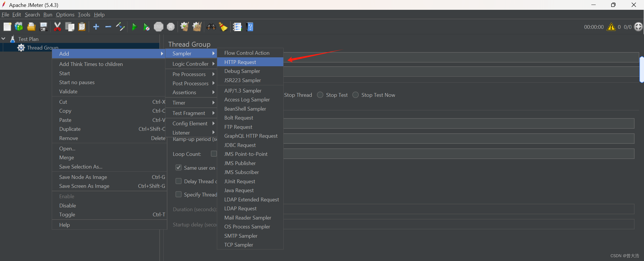Open the Run menu in menu bar
The image size is (644, 261).
[x=48, y=14]
